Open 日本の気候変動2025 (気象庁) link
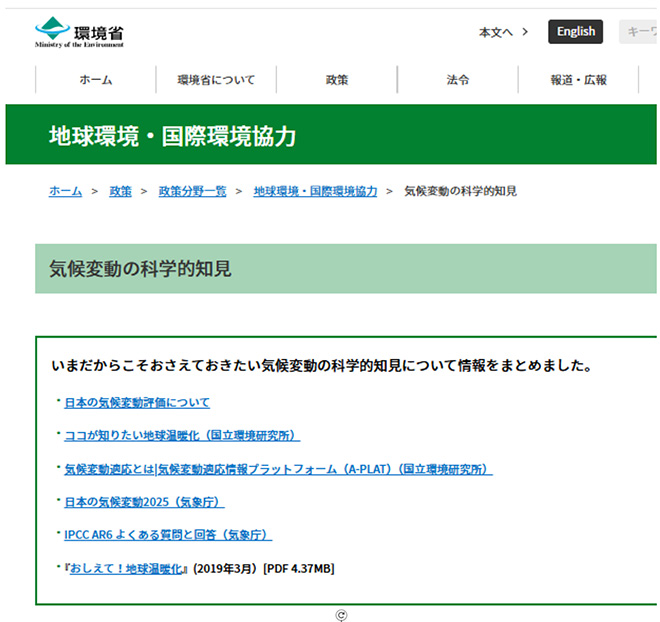Viewport: 660px width, 622px height. click(x=144, y=502)
